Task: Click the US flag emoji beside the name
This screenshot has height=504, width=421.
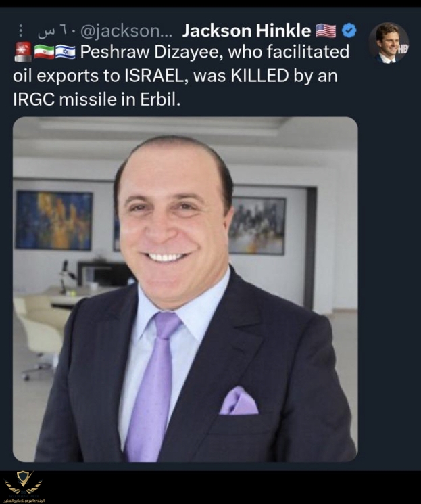Action: pyautogui.click(x=326, y=30)
